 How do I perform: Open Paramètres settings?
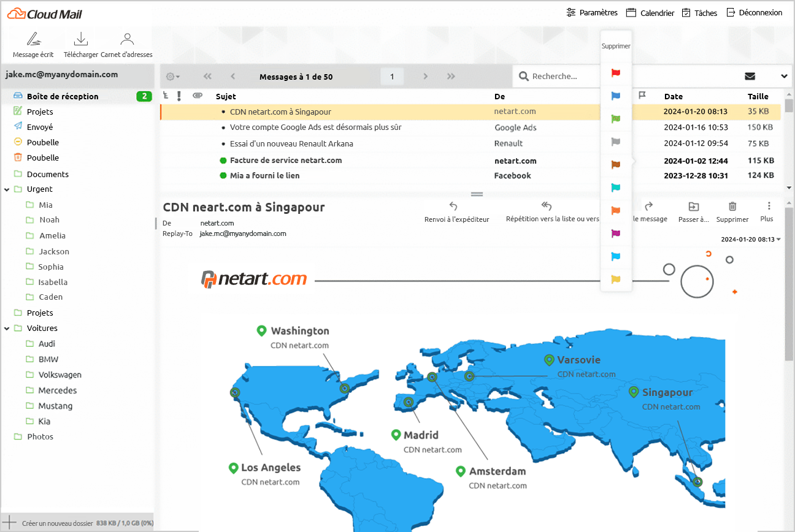point(592,12)
